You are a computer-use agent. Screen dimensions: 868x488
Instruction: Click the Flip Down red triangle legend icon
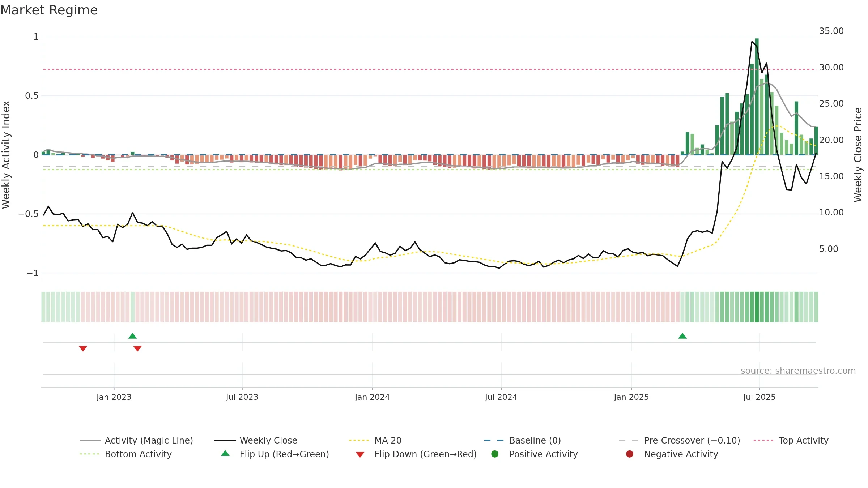pos(360,455)
